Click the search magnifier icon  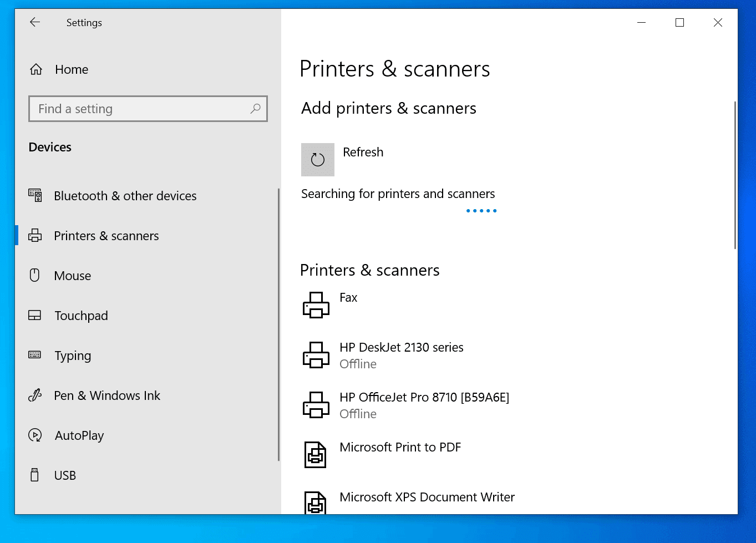click(x=255, y=109)
